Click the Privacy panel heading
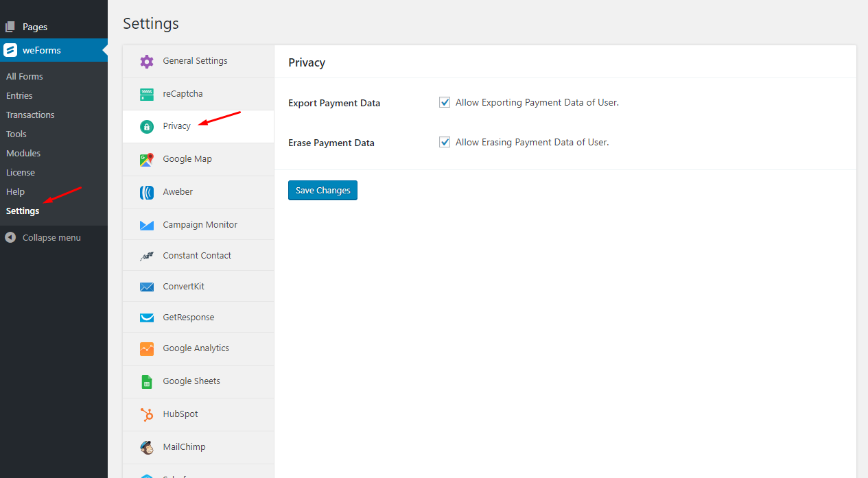This screenshot has height=478, width=868. tap(307, 62)
